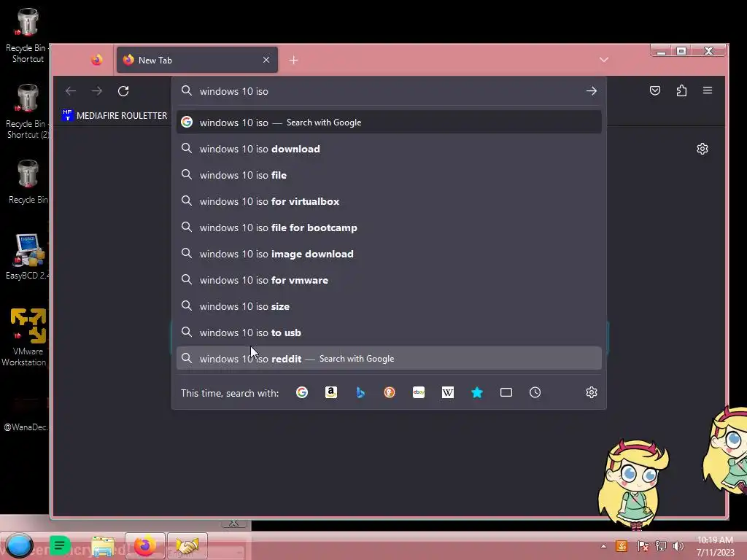Select suggestion windows 10 iso for vmware
The image size is (747, 560).
pos(389,280)
